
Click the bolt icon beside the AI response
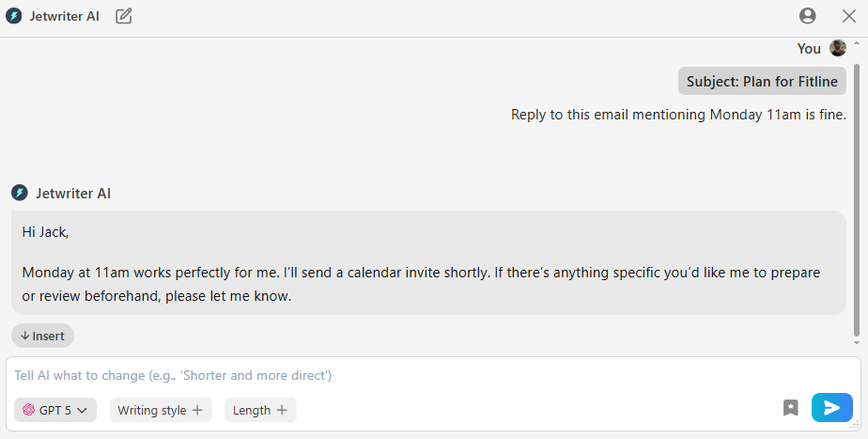pos(20,194)
